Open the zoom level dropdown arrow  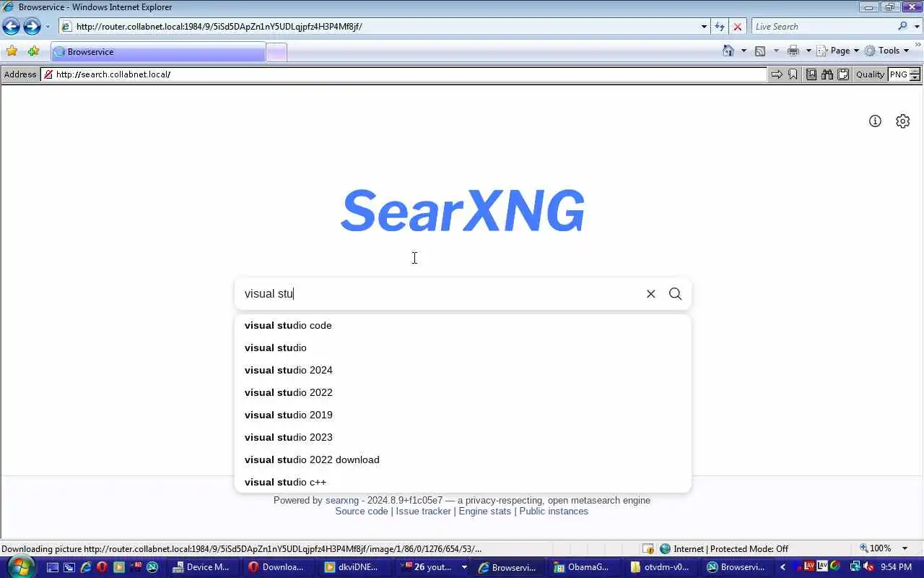pos(905,548)
